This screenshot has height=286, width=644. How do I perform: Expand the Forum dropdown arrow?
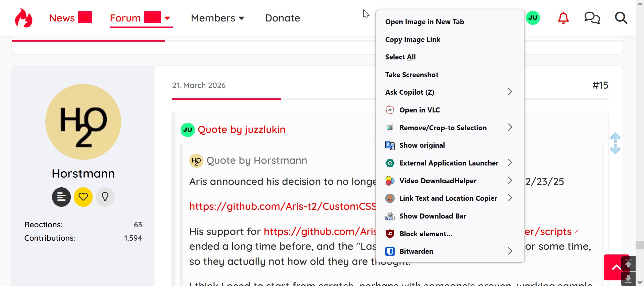click(x=167, y=18)
